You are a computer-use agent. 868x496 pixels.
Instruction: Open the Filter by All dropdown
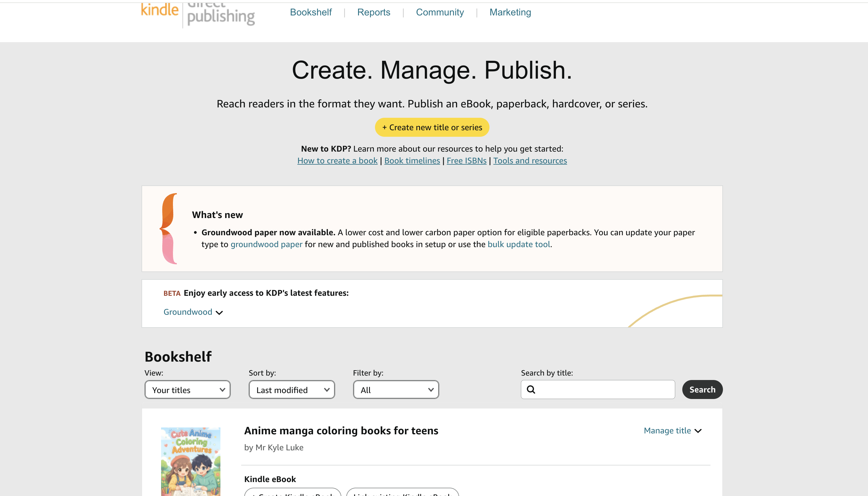tap(396, 390)
